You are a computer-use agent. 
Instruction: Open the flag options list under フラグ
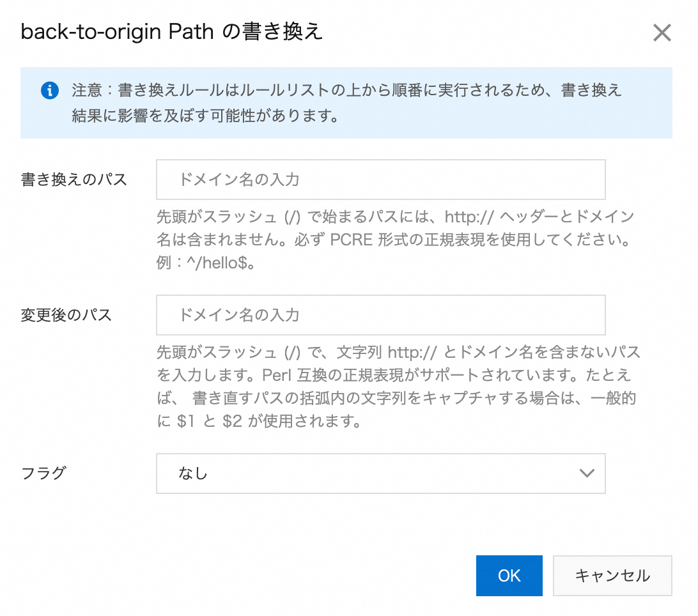pos(380,474)
